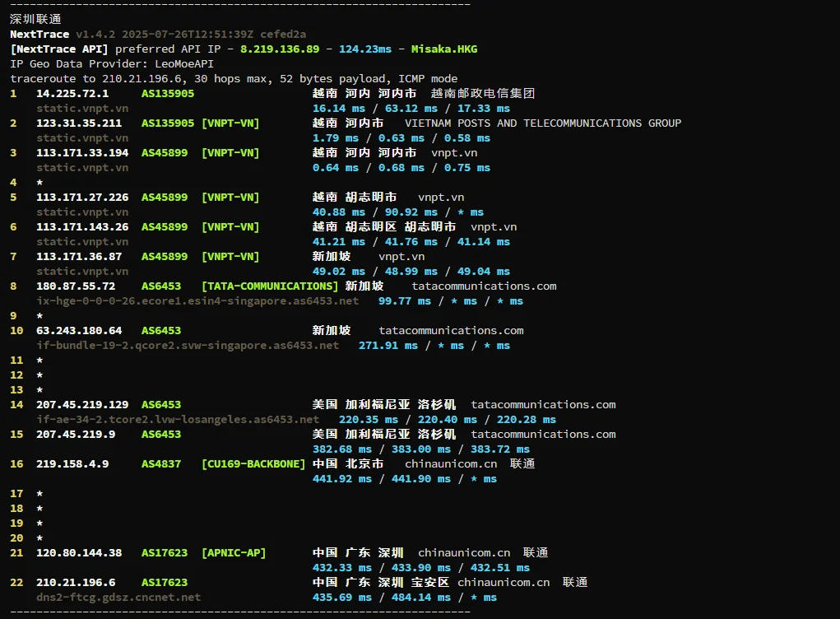The image size is (840, 619).
Task: Click the latency value 484.14 ms
Action: click(x=421, y=598)
